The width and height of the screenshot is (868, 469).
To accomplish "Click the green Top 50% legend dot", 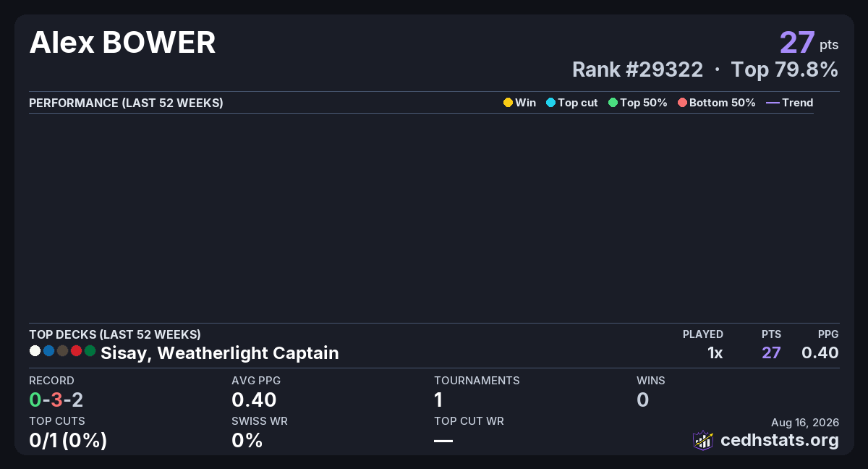I will click(x=613, y=103).
